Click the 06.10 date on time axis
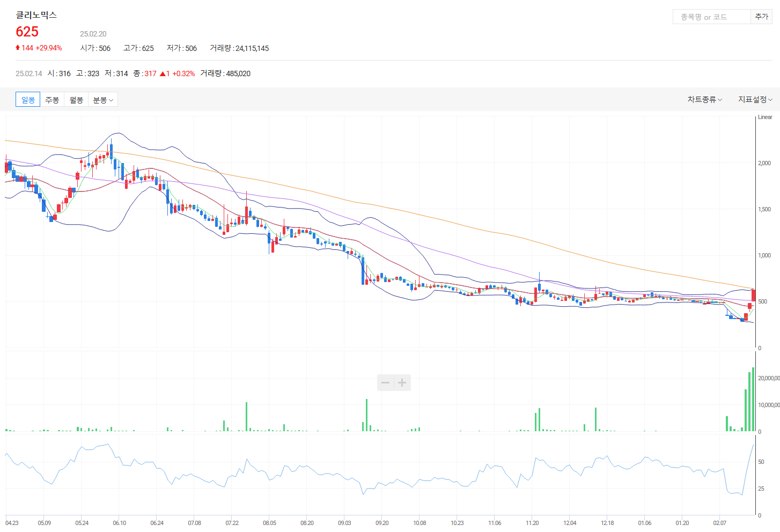Screen dimensions: 780x532 click(x=119, y=523)
